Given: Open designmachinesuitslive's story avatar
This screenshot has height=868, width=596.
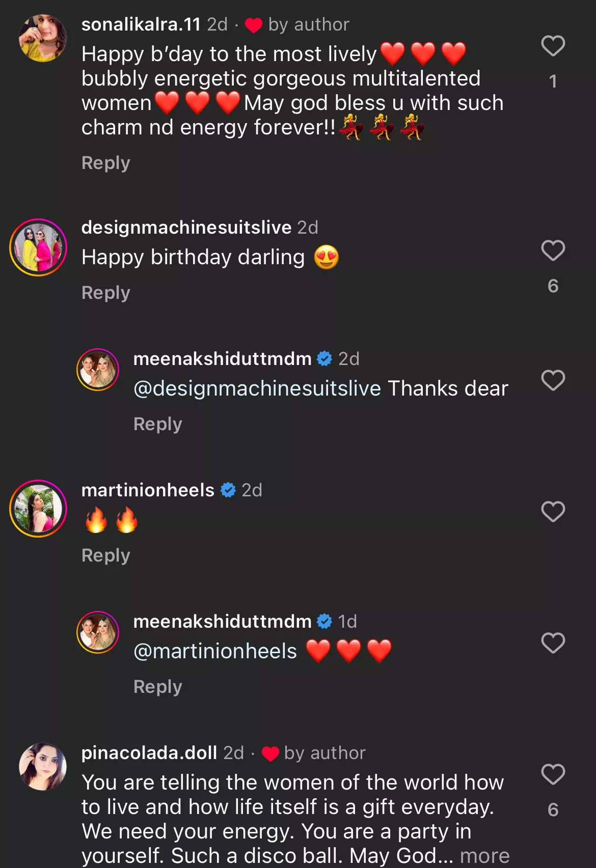Looking at the screenshot, I should [38, 247].
